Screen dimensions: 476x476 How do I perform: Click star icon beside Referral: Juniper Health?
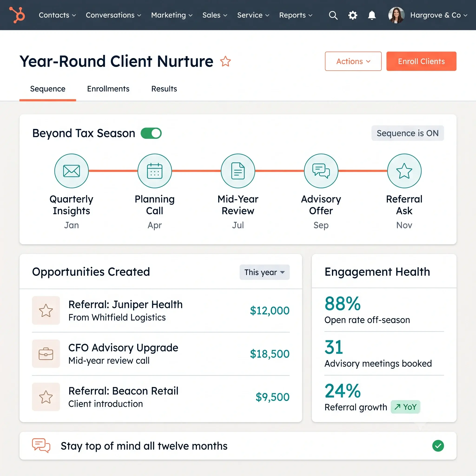click(46, 311)
